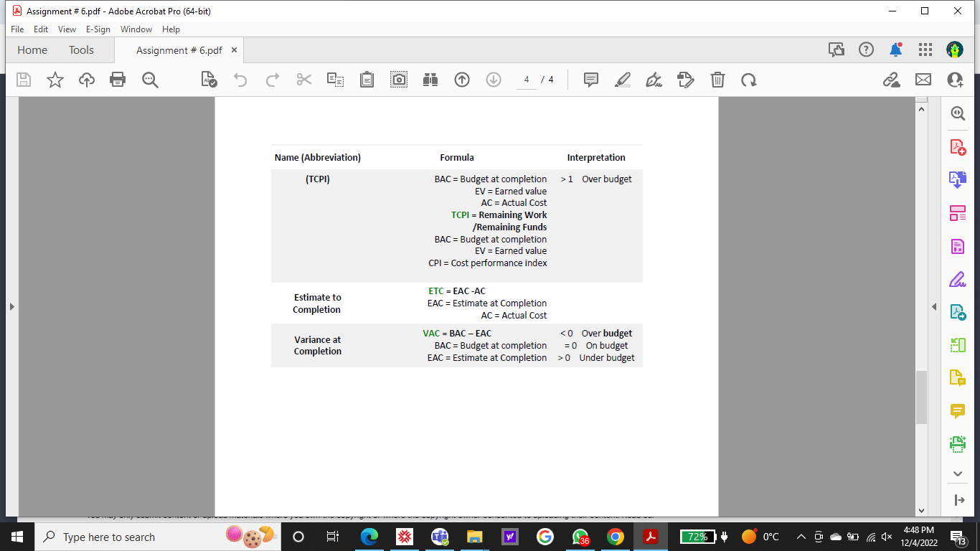Collapse the right tools pane
Image resolution: width=980 pixels, height=551 pixels.
[x=935, y=306]
